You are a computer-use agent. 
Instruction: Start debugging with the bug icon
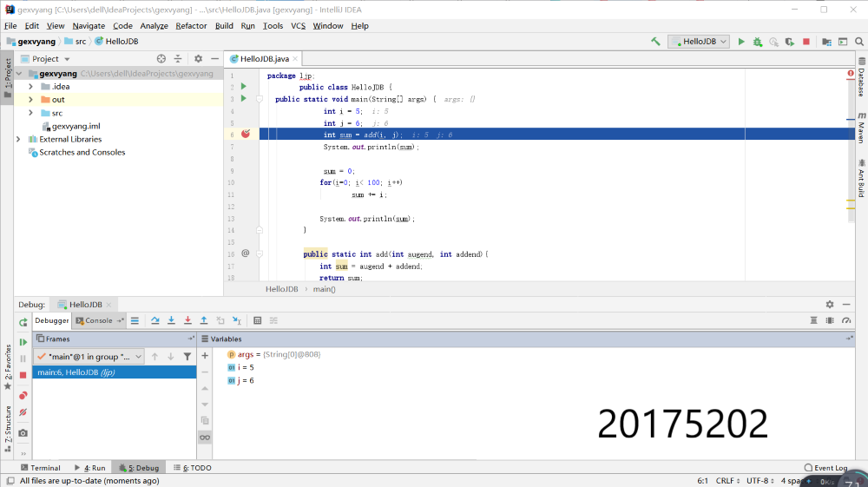tap(757, 42)
